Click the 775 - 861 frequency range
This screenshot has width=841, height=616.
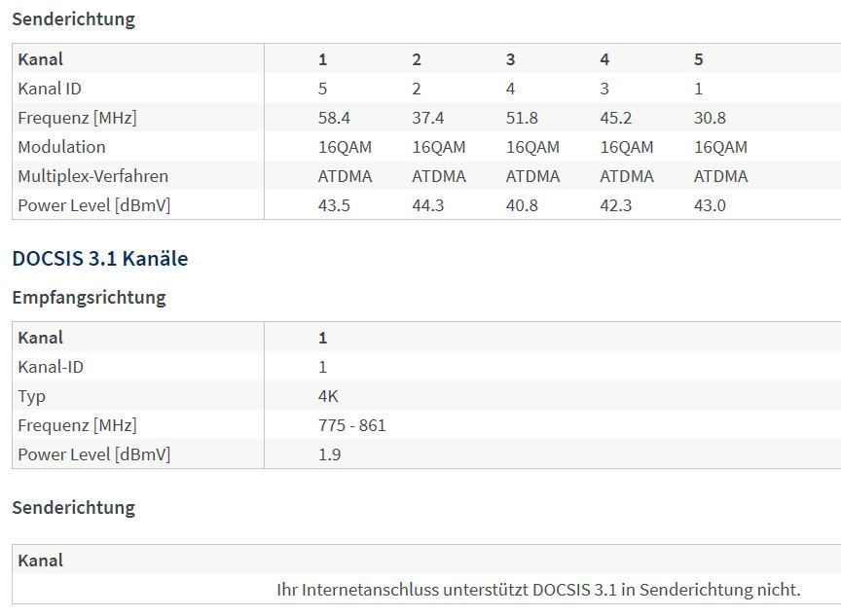pos(351,425)
